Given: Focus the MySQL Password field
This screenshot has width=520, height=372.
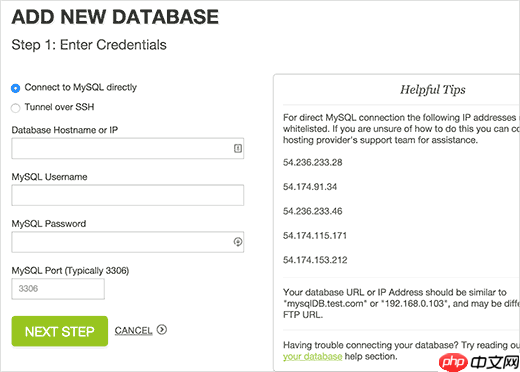Looking at the screenshot, I should [128, 242].
